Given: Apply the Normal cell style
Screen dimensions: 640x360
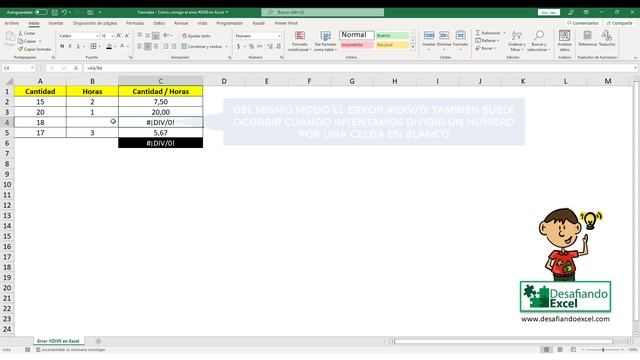Looking at the screenshot, I should click(x=357, y=35).
